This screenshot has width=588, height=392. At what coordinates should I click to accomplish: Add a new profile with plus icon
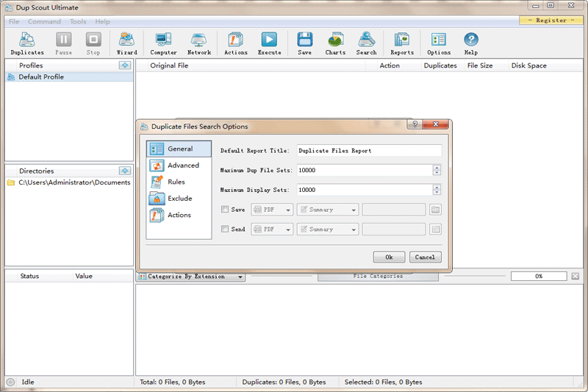click(125, 65)
